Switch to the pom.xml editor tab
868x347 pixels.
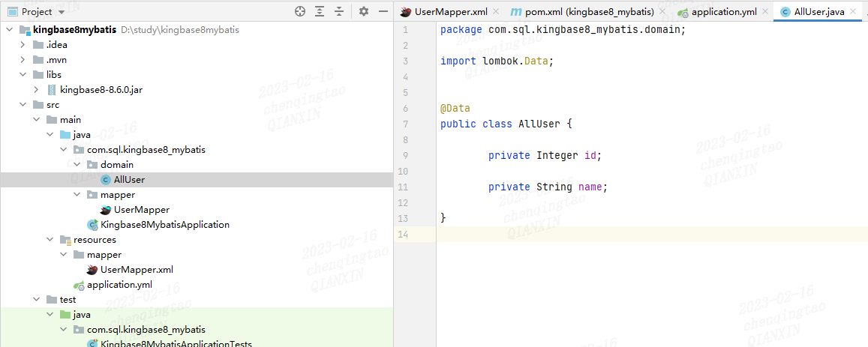pos(583,12)
